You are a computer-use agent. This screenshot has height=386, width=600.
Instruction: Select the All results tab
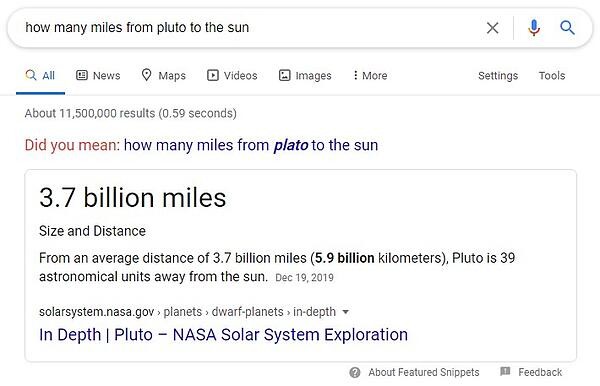point(40,75)
